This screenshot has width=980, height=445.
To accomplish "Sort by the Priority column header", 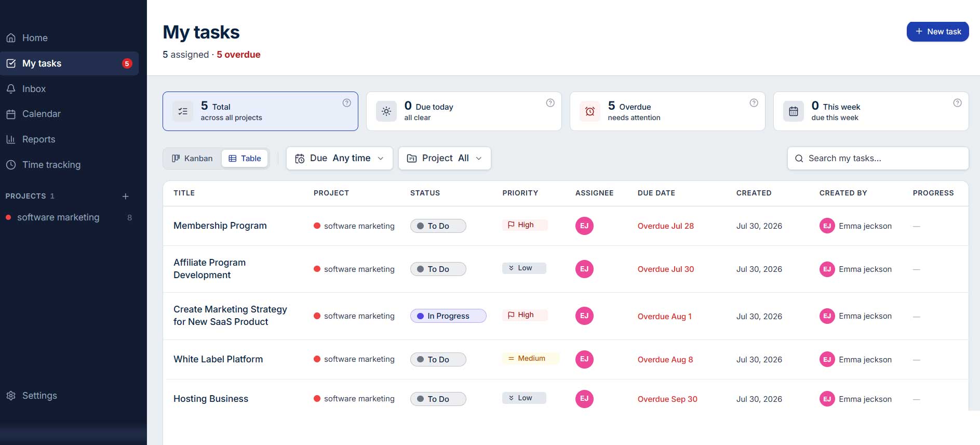I will pyautogui.click(x=520, y=193).
